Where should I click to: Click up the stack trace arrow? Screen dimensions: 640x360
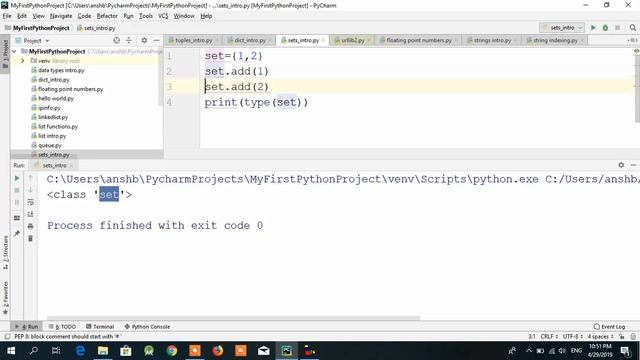[31, 178]
